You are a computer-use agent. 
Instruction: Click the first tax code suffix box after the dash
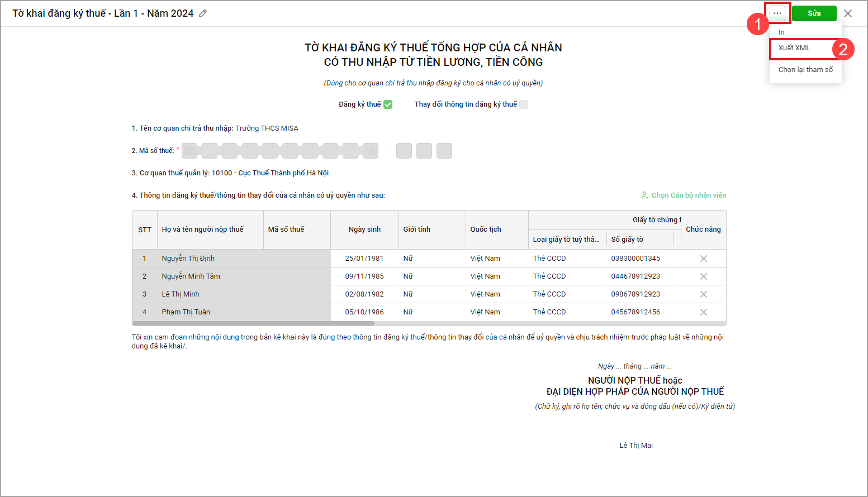(x=404, y=151)
